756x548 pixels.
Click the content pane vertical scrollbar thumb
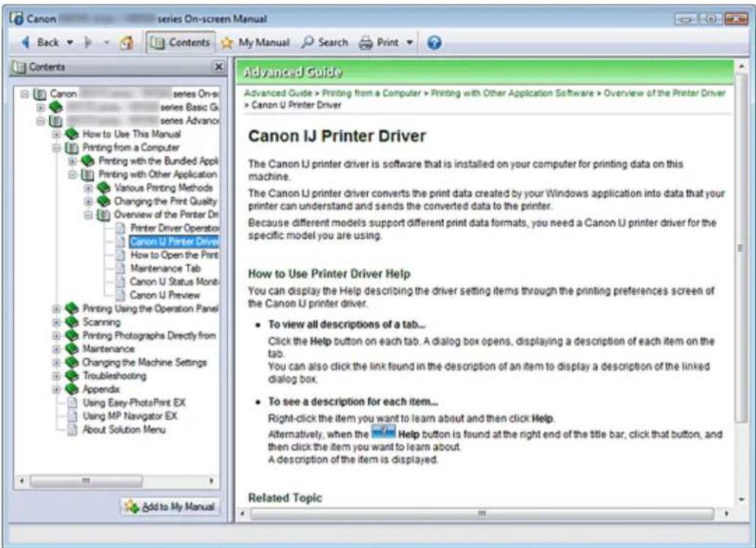click(741, 248)
